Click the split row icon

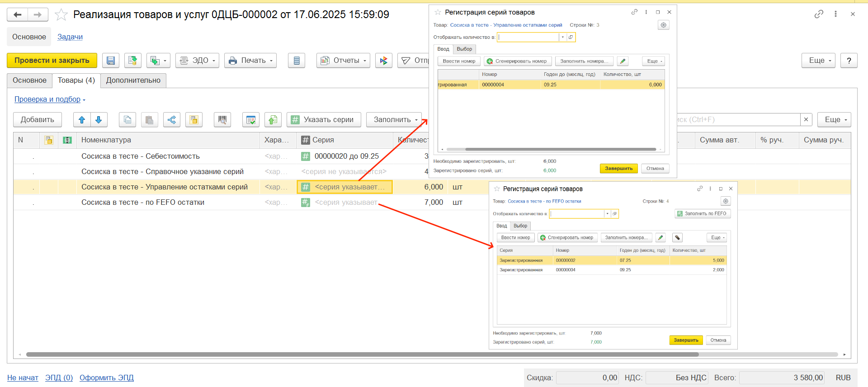pos(172,120)
